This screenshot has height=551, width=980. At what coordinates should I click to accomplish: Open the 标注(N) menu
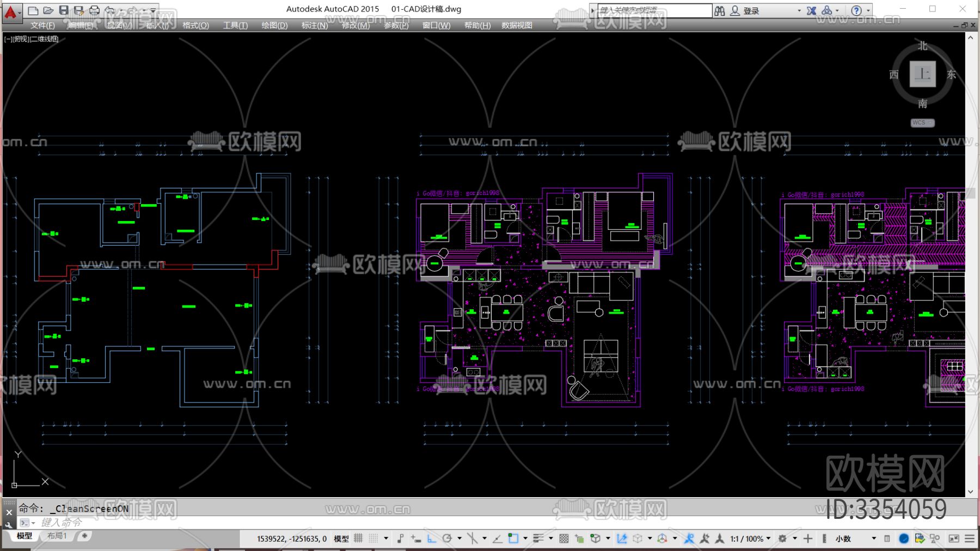click(x=315, y=26)
